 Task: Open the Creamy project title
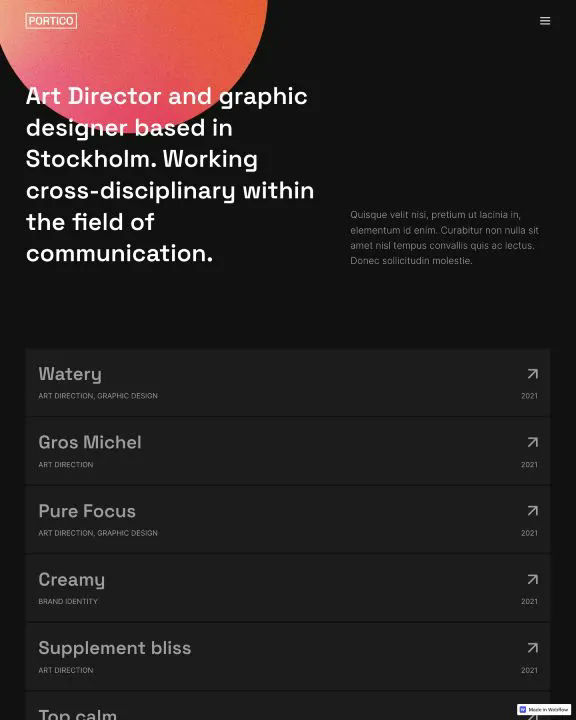(x=72, y=580)
